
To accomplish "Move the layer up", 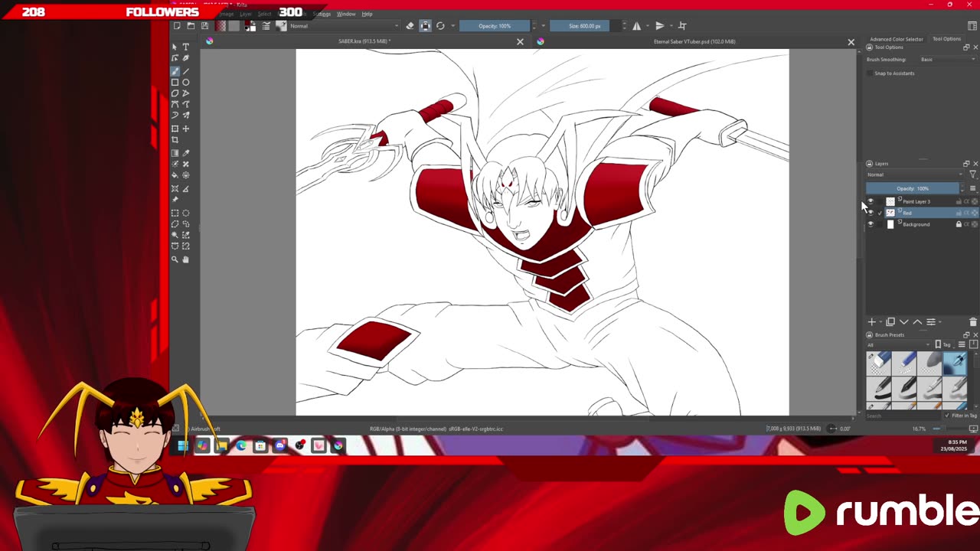I will 917,322.
